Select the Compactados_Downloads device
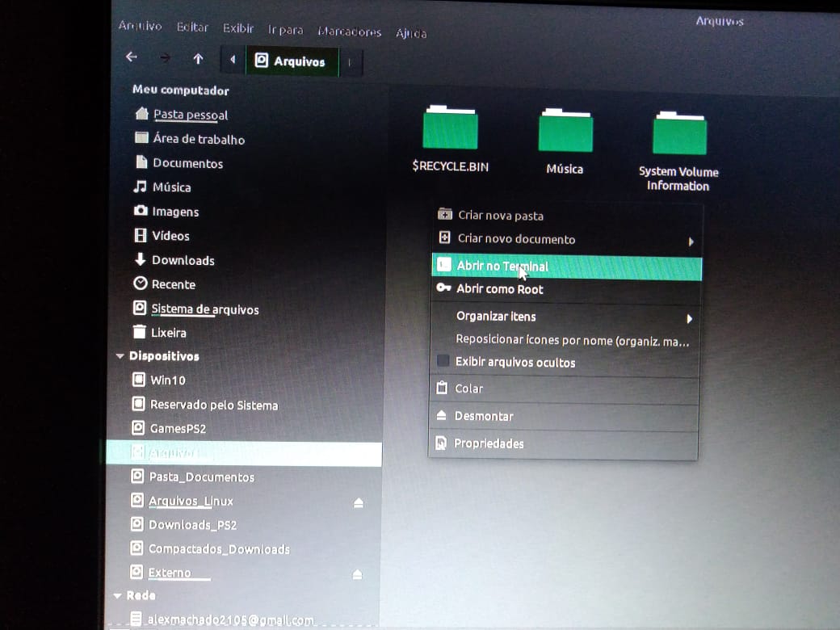Viewport: 840px width, 630px height. click(210, 548)
